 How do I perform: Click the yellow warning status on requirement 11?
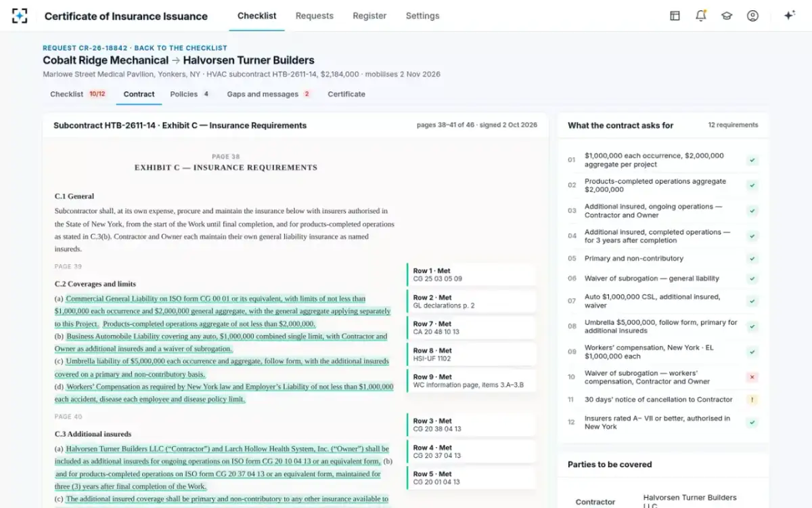(752, 400)
